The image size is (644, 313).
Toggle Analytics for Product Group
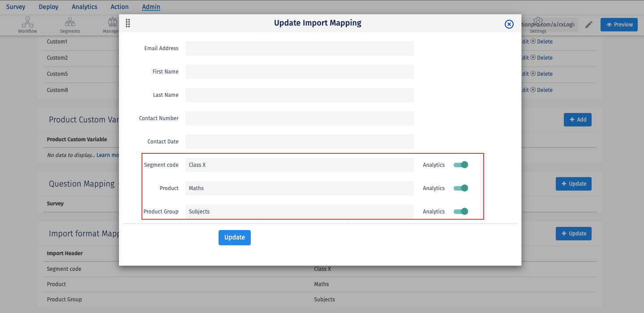[x=461, y=211]
